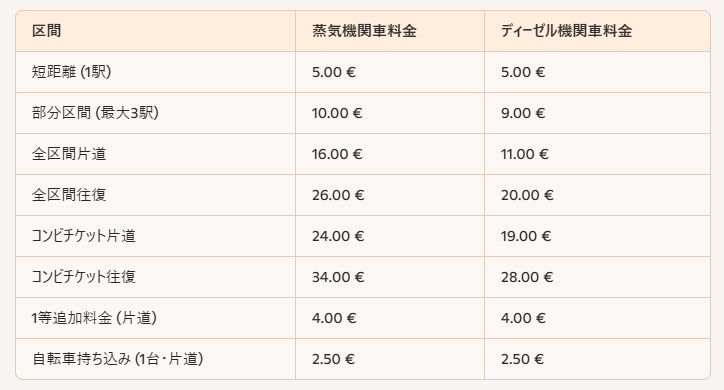Select the 16.00 € steam fare
Image resolution: width=724 pixels, height=390 pixels.
pos(337,154)
